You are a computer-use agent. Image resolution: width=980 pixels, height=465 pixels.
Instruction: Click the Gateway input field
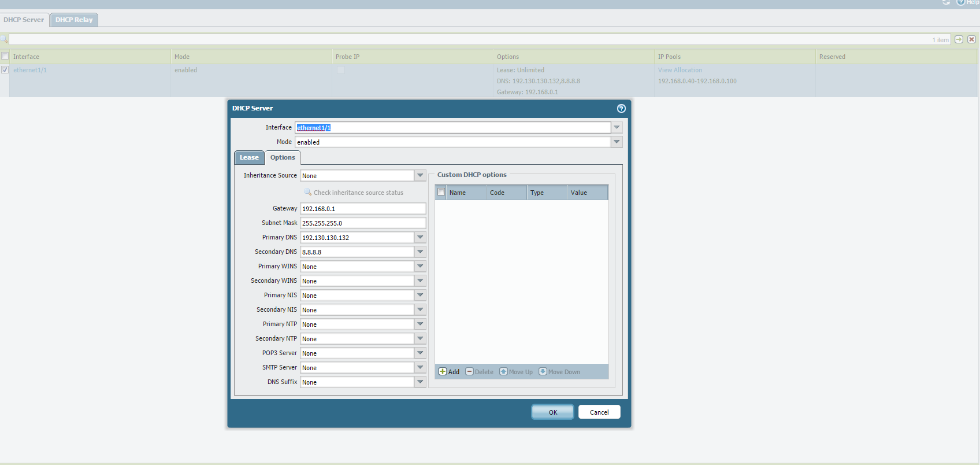362,209
